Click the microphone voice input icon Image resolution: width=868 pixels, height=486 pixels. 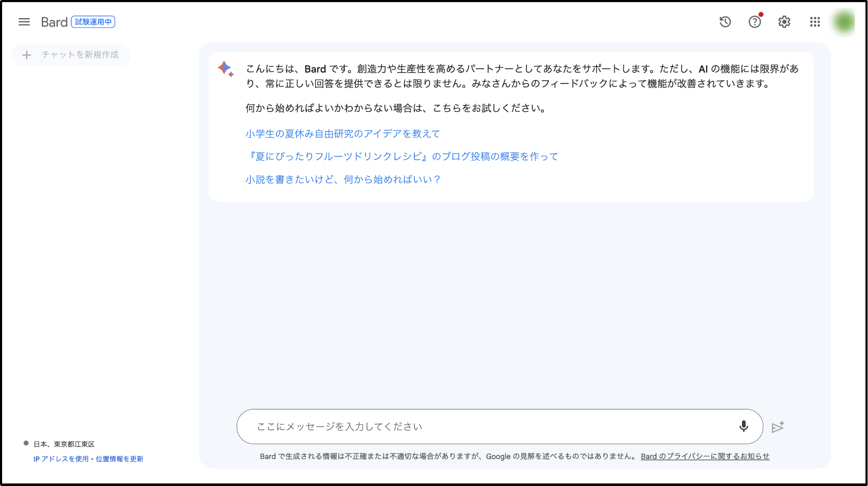744,427
